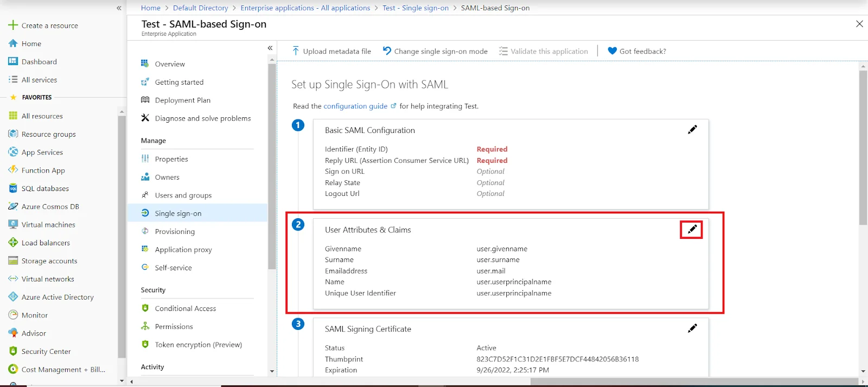Select the Function App lightning icon
The height and width of the screenshot is (387, 868).
(x=13, y=170)
